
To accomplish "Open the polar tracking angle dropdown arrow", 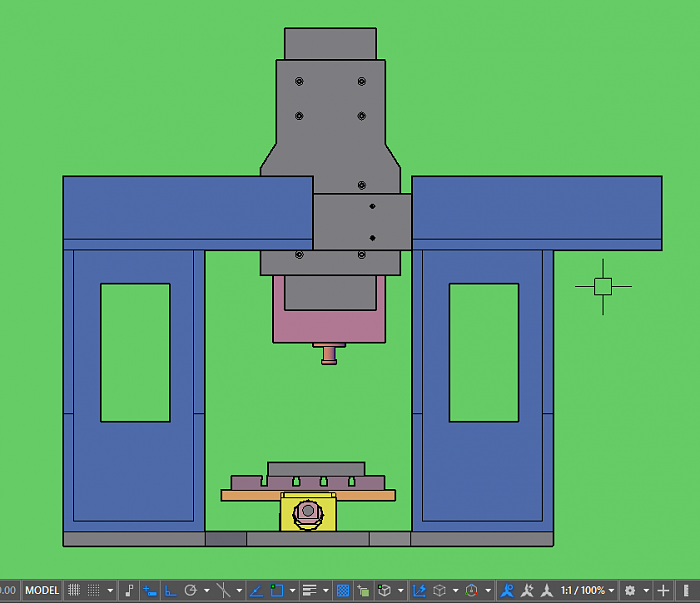I will point(206,590).
